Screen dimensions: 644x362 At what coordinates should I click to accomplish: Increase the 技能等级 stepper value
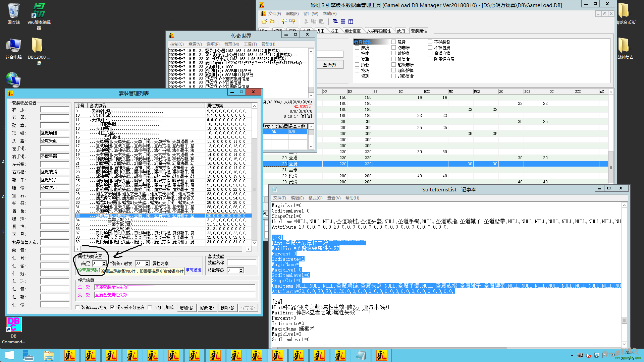pyautogui.click(x=241, y=269)
